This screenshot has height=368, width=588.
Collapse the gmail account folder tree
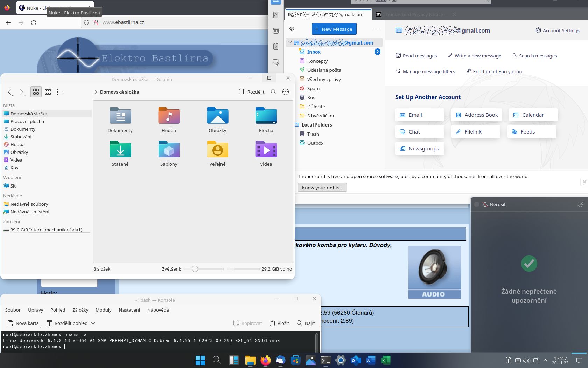coord(290,43)
